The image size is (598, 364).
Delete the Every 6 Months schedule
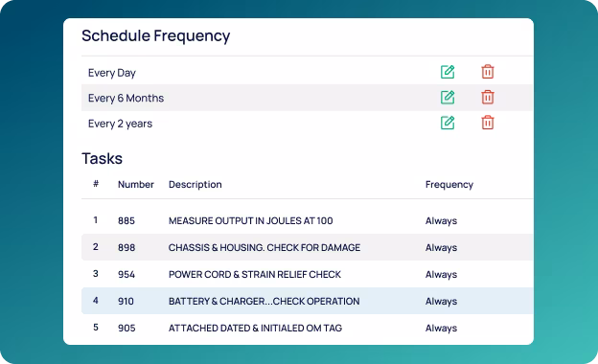488,97
